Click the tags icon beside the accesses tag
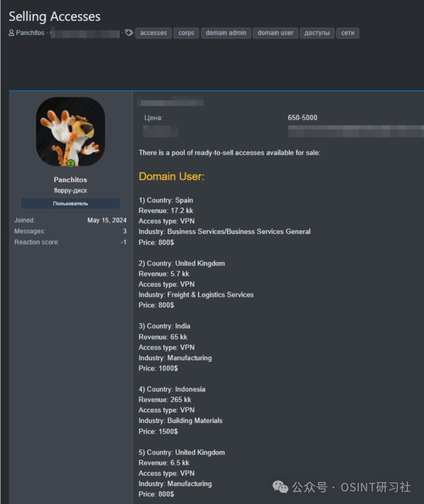Image resolution: width=424 pixels, height=504 pixels. click(x=129, y=32)
